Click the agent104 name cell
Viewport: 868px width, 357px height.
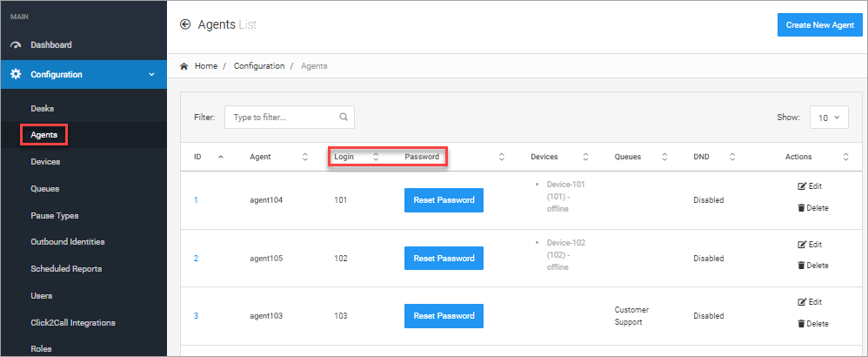click(266, 200)
